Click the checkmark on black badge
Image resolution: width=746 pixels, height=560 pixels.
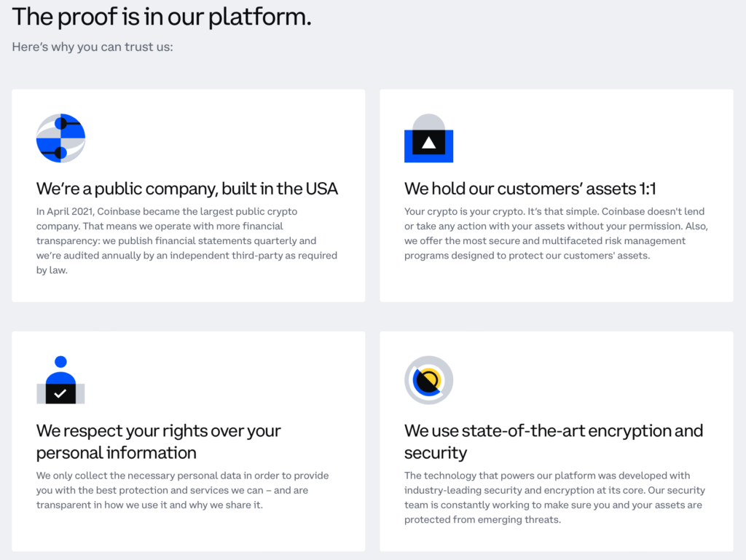60,393
